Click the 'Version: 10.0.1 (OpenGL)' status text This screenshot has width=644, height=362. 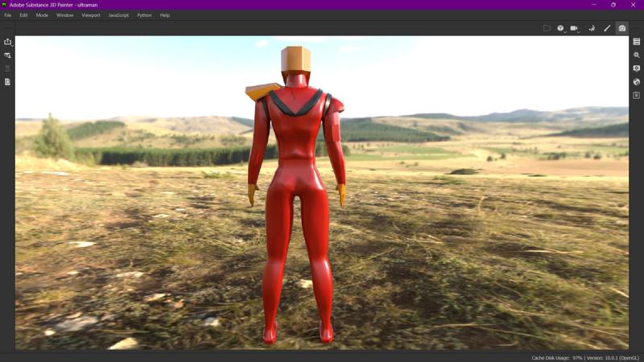tap(613, 358)
